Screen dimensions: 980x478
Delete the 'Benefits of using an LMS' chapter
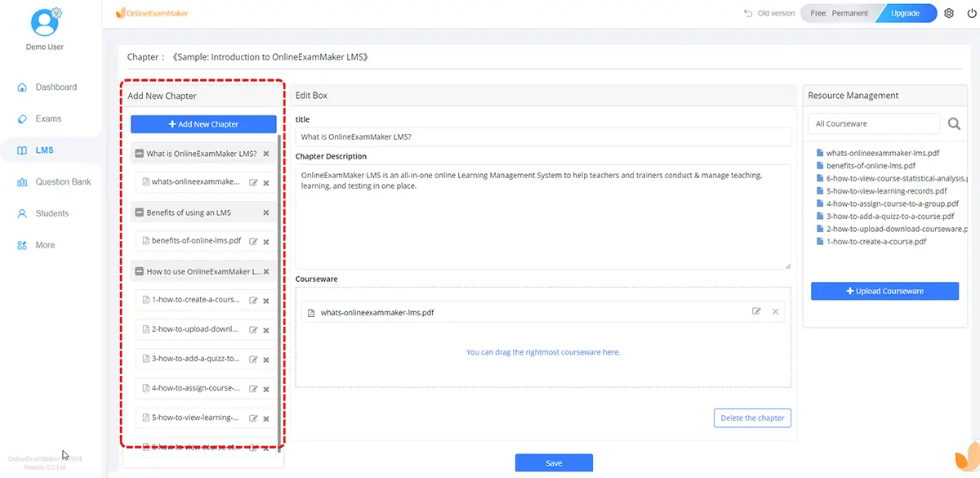[266, 212]
